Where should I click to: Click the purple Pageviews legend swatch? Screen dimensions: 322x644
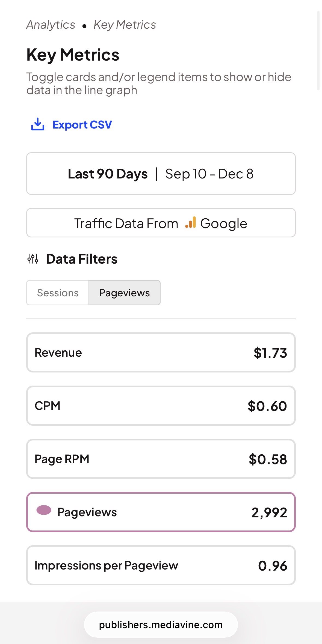pos(44,510)
